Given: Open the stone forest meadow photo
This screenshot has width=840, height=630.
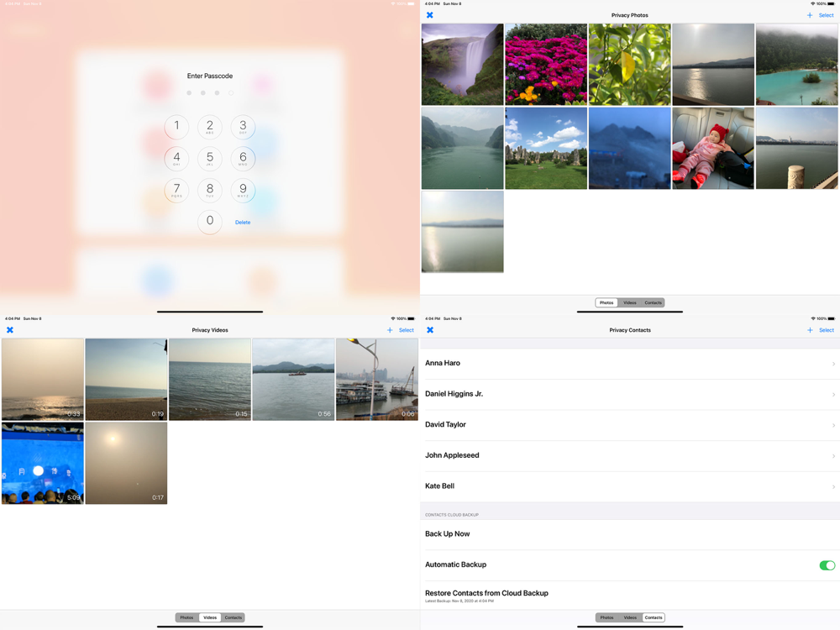Looking at the screenshot, I should [546, 148].
